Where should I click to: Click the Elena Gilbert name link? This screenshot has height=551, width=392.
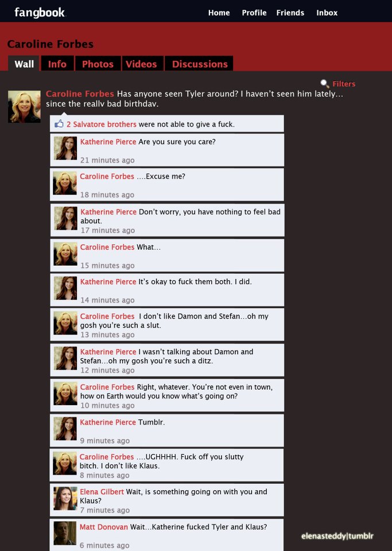click(x=102, y=492)
